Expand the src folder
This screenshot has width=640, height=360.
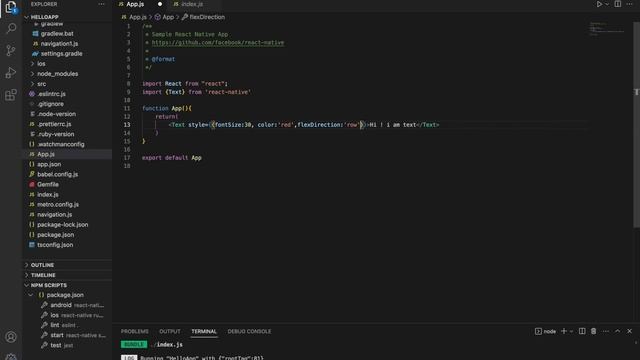pyautogui.click(x=42, y=84)
